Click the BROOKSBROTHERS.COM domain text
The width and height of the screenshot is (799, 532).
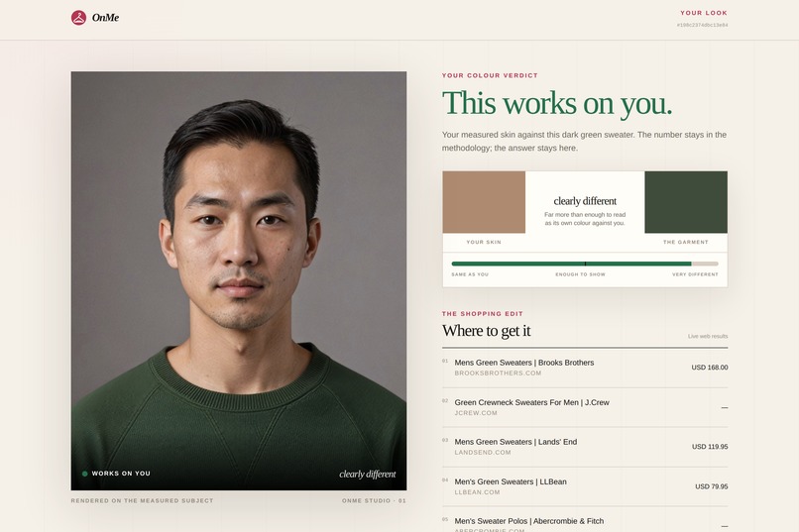498,373
